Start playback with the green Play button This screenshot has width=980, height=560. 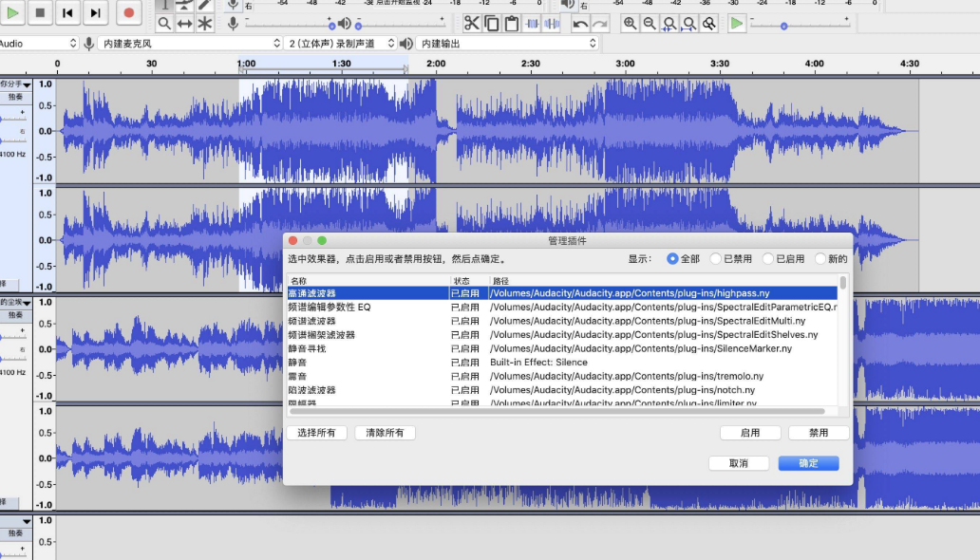click(x=12, y=12)
